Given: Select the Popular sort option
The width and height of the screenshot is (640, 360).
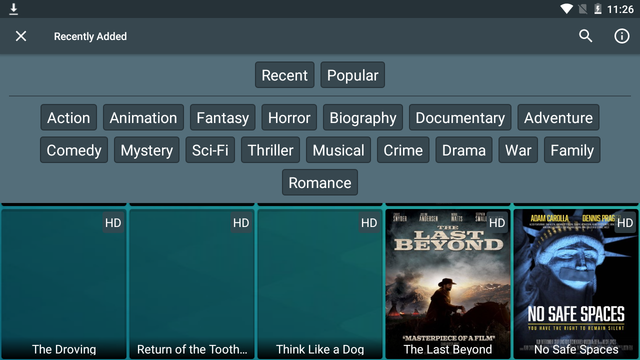Looking at the screenshot, I should tap(353, 75).
